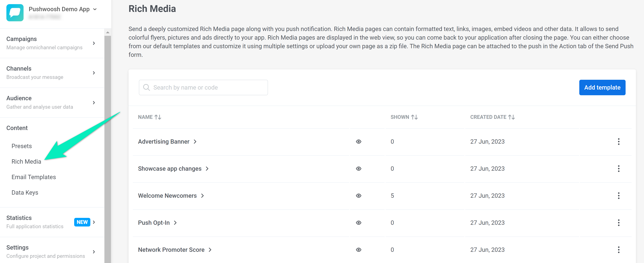Expand the Campaigns sidebar section
This screenshot has width=644, height=263.
(94, 43)
